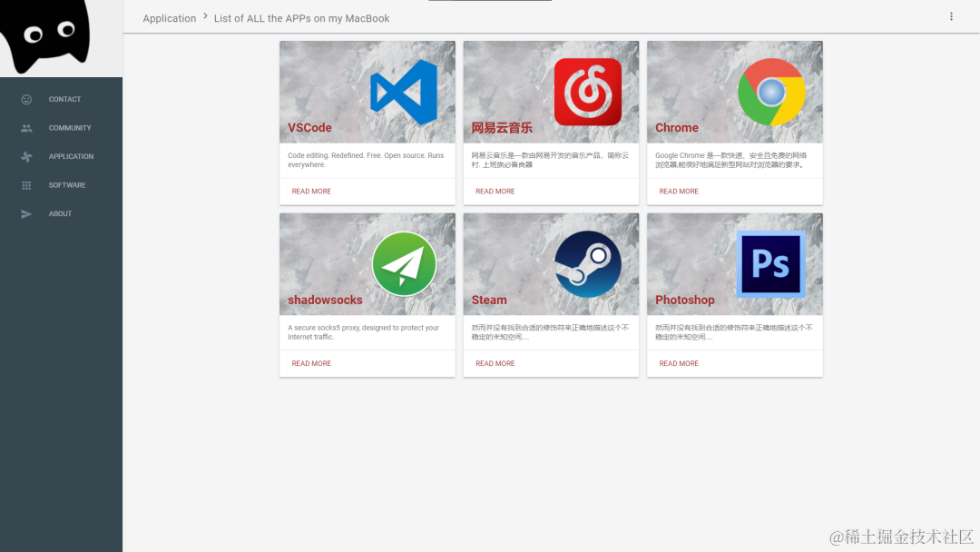Screen dimensions: 980x552
Task: Click the Photoshop Ps logo
Action: pos(770,264)
